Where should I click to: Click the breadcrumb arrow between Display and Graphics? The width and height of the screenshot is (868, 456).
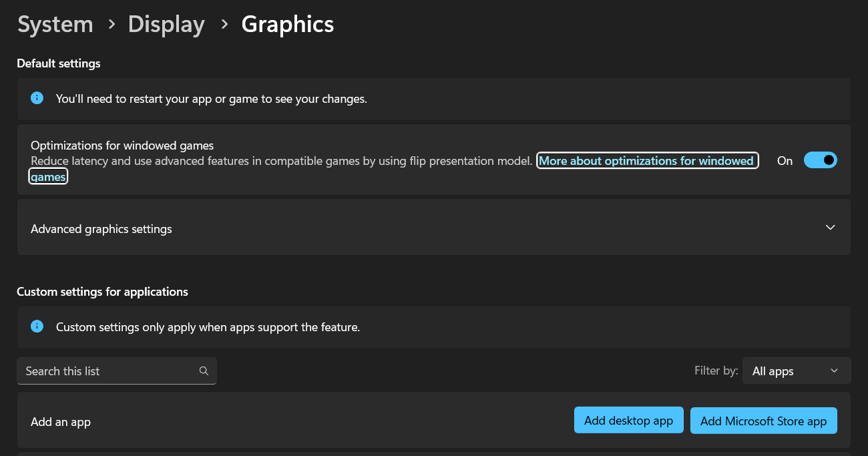pos(224,25)
